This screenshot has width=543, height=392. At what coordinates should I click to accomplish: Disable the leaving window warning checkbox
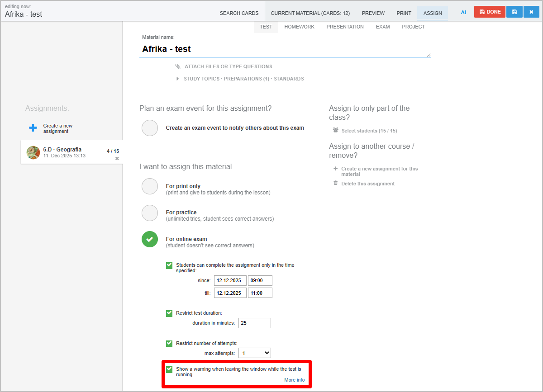point(169,369)
